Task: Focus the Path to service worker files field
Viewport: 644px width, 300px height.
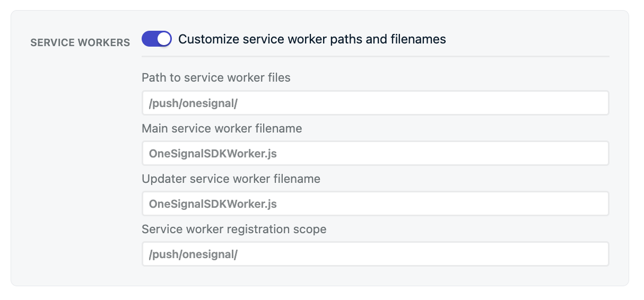Action: [375, 103]
